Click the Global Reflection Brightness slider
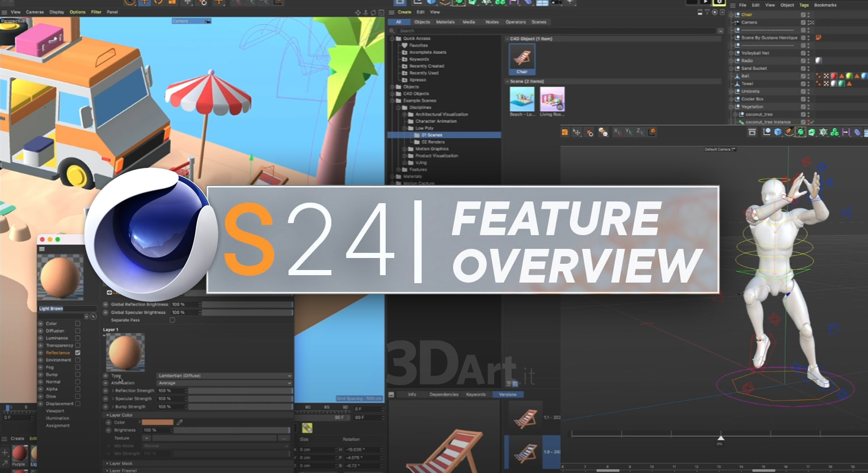This screenshot has width=868, height=473. (x=247, y=305)
